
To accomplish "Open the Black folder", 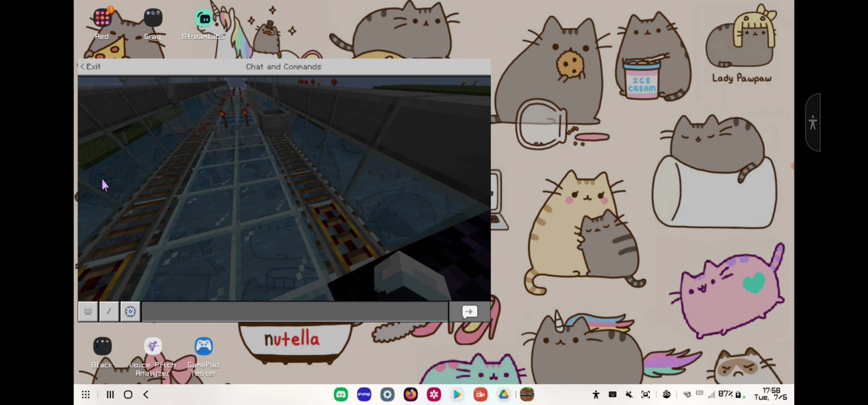I will pyautogui.click(x=102, y=346).
